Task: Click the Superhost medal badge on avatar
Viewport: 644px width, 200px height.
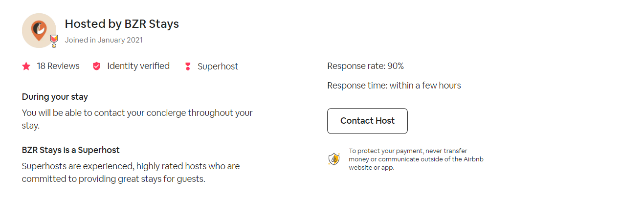Action: click(x=54, y=40)
